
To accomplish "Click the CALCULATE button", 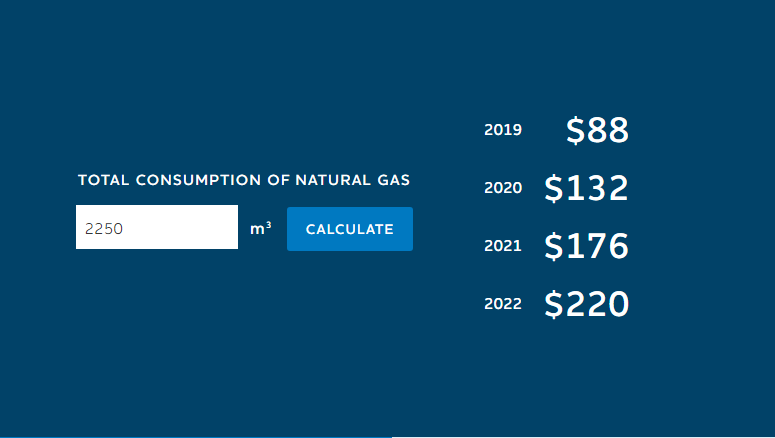I will coord(349,229).
